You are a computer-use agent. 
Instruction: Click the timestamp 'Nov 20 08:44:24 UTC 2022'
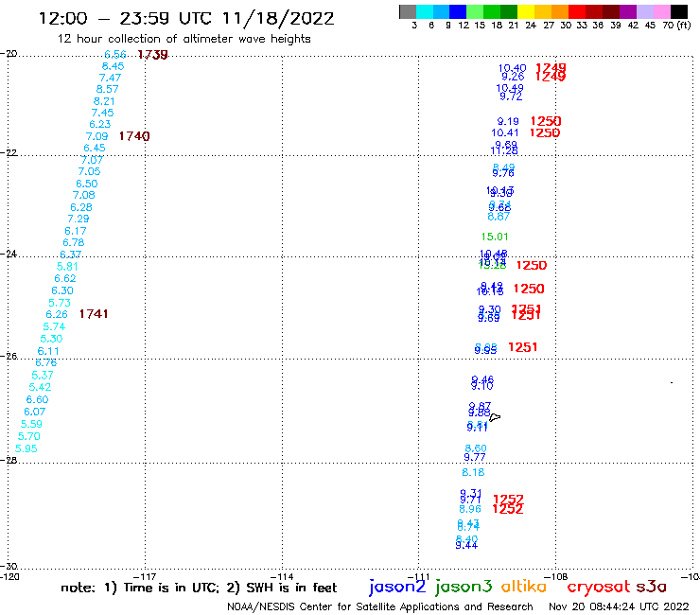(619, 606)
